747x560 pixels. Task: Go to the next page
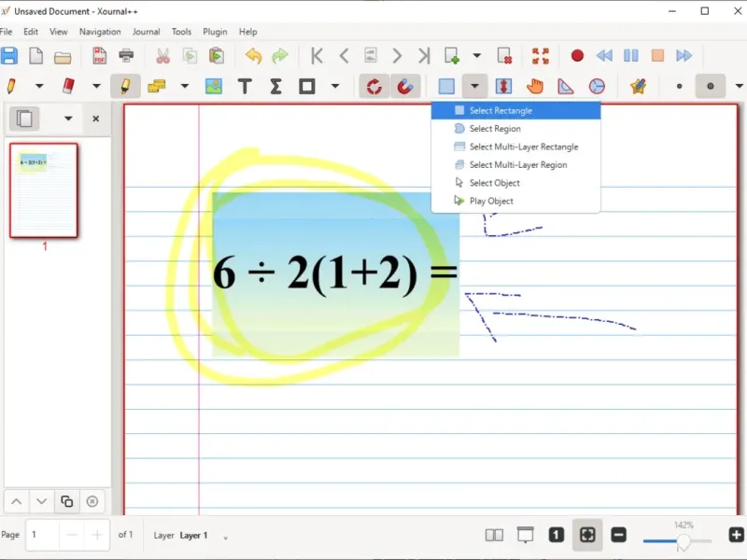coord(397,56)
